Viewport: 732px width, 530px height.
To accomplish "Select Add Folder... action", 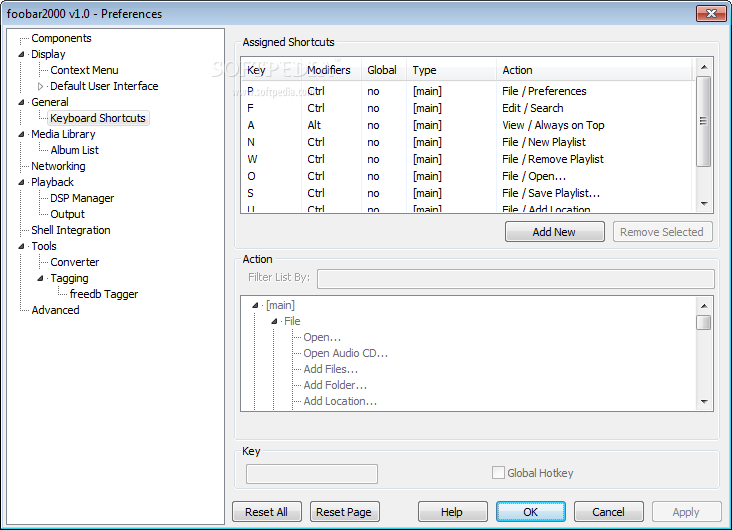I will click(x=335, y=385).
